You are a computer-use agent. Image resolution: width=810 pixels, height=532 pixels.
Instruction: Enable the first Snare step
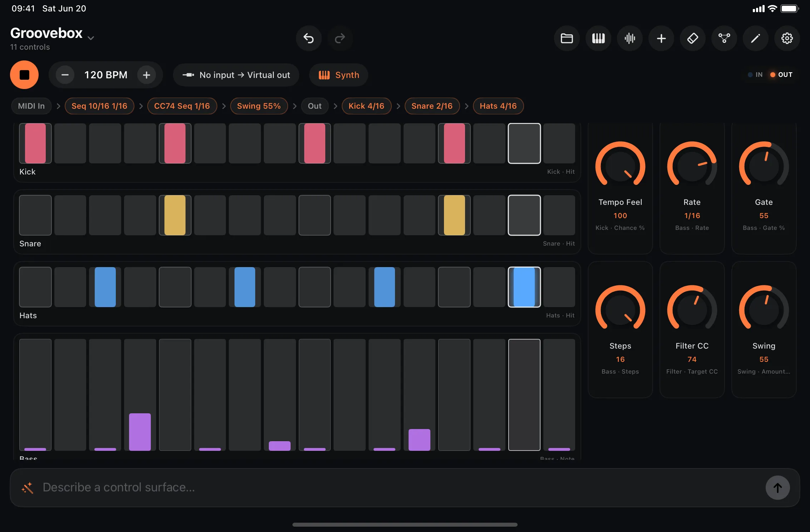tap(35, 215)
